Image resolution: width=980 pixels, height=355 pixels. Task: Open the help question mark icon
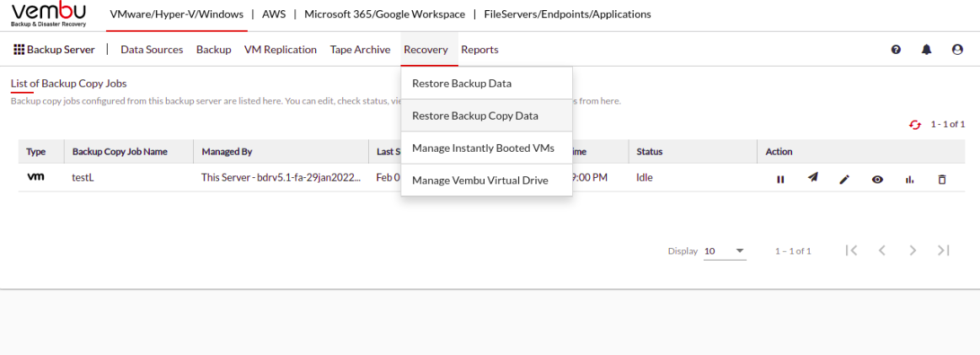[x=896, y=50]
